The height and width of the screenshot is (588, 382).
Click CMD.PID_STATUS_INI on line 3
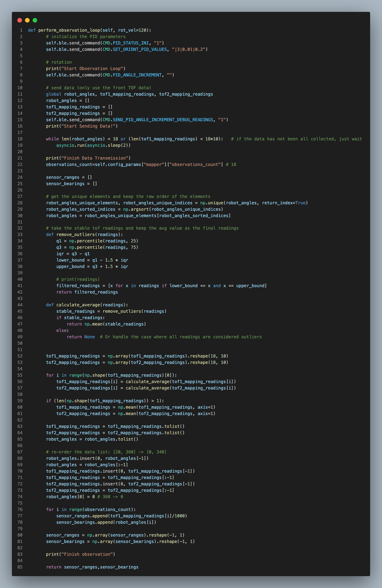coord(126,43)
